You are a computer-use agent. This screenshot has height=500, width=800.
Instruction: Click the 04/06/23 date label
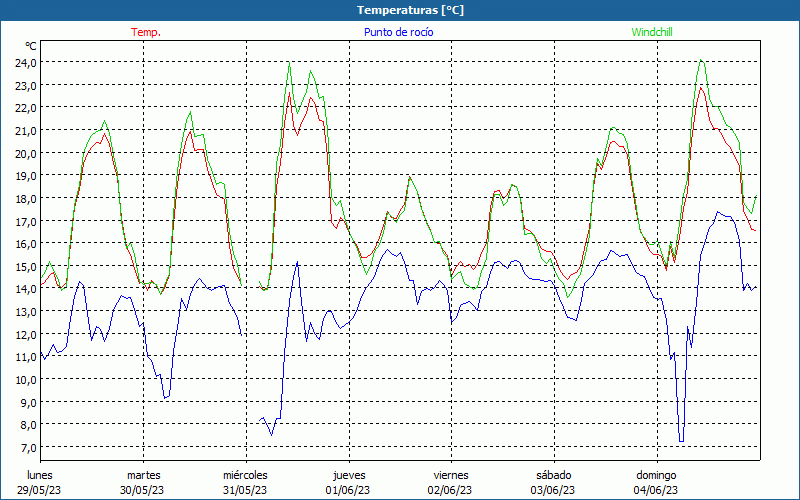pos(656,490)
